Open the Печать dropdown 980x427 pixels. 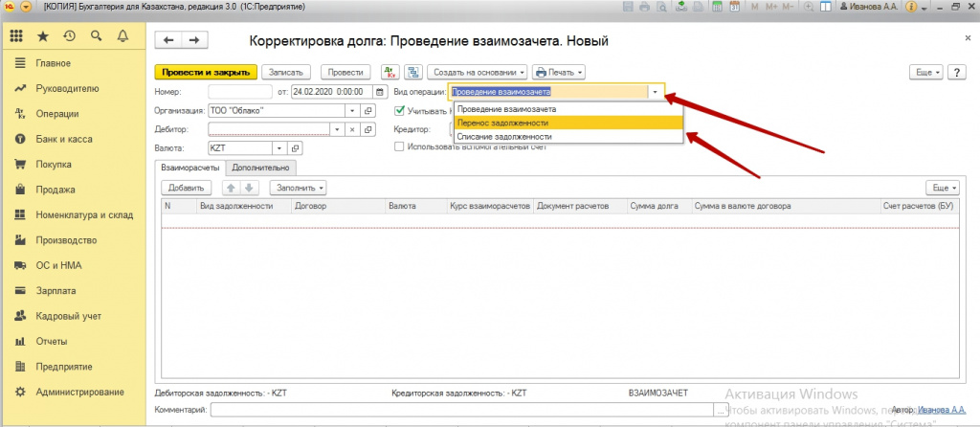[x=559, y=72]
